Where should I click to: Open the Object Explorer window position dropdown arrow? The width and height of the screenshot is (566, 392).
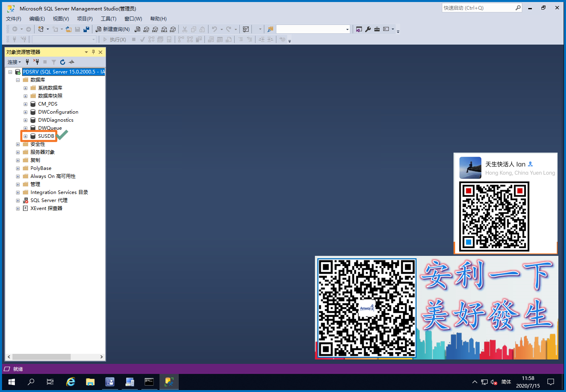tap(86, 52)
